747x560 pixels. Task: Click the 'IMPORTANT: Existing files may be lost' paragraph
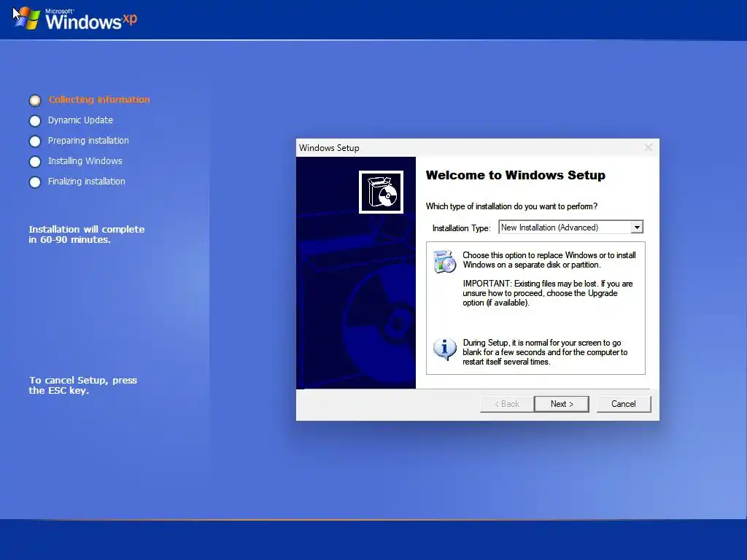548,293
